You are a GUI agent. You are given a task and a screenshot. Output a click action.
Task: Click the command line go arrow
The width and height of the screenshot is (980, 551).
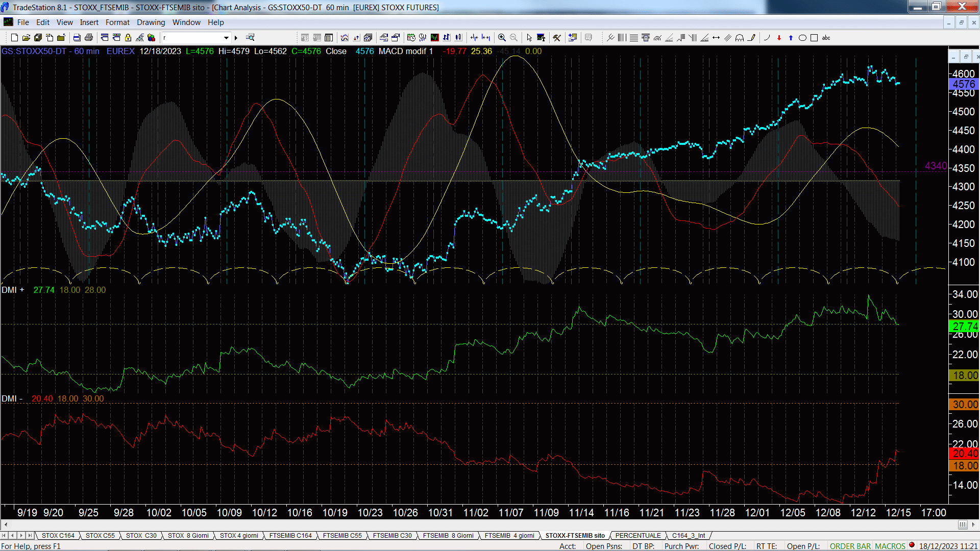(x=236, y=38)
